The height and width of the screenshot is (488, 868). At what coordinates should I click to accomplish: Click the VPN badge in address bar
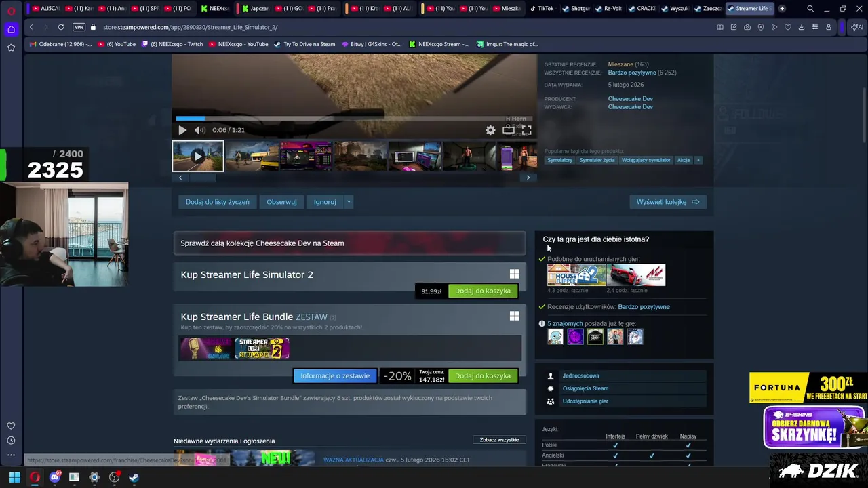pos(79,27)
